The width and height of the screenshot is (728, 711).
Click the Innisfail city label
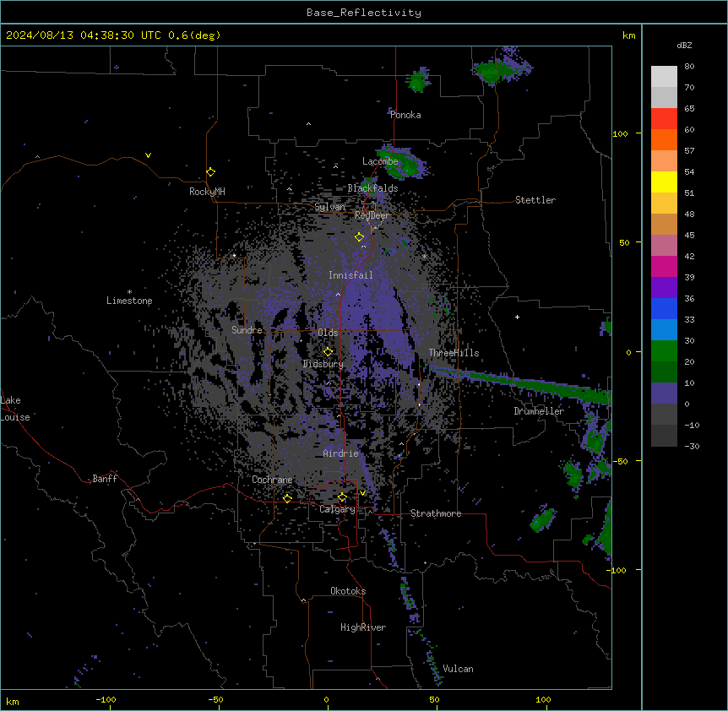(351, 275)
